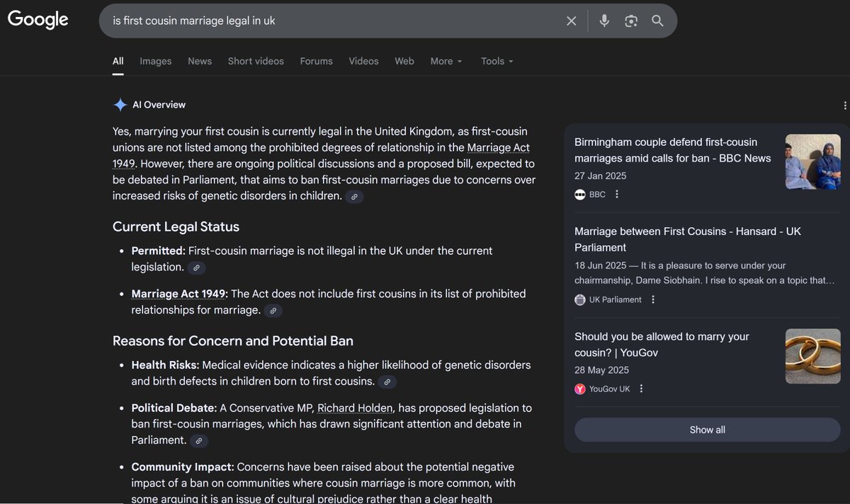Open Google Lens image search icon
Image resolution: width=850 pixels, height=504 pixels.
pyautogui.click(x=631, y=21)
